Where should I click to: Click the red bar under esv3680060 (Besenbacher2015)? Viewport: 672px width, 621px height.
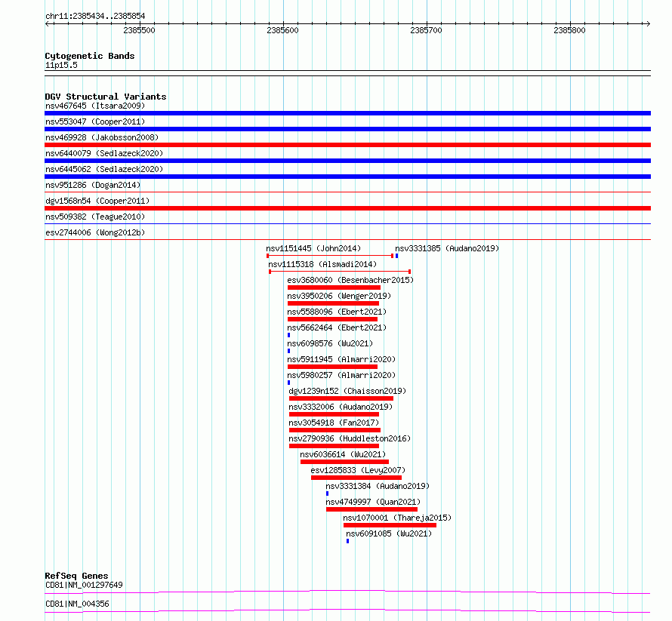pos(334,287)
